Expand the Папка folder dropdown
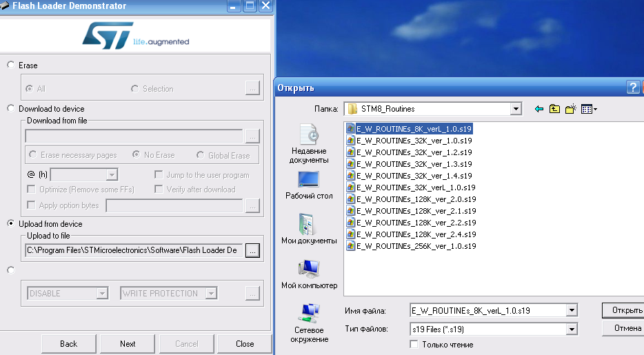Image resolution: width=644 pixels, height=355 pixels. pos(516,109)
